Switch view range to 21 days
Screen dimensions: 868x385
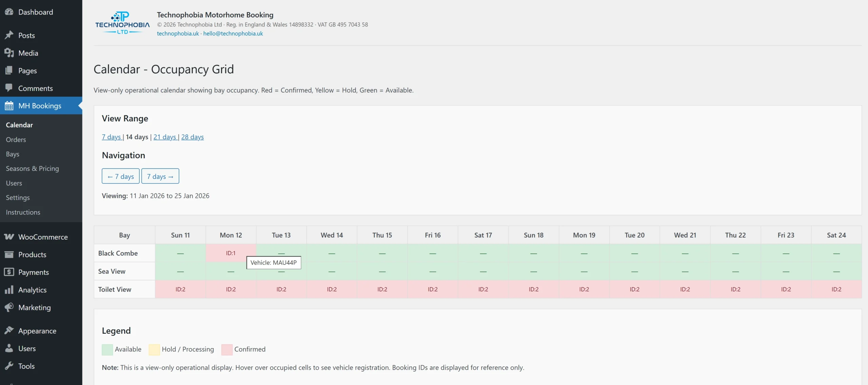165,137
